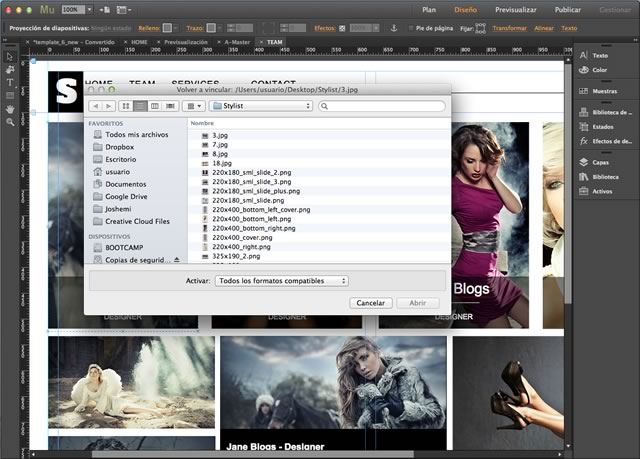
Task: Click the Abrir button
Action: pos(418,303)
